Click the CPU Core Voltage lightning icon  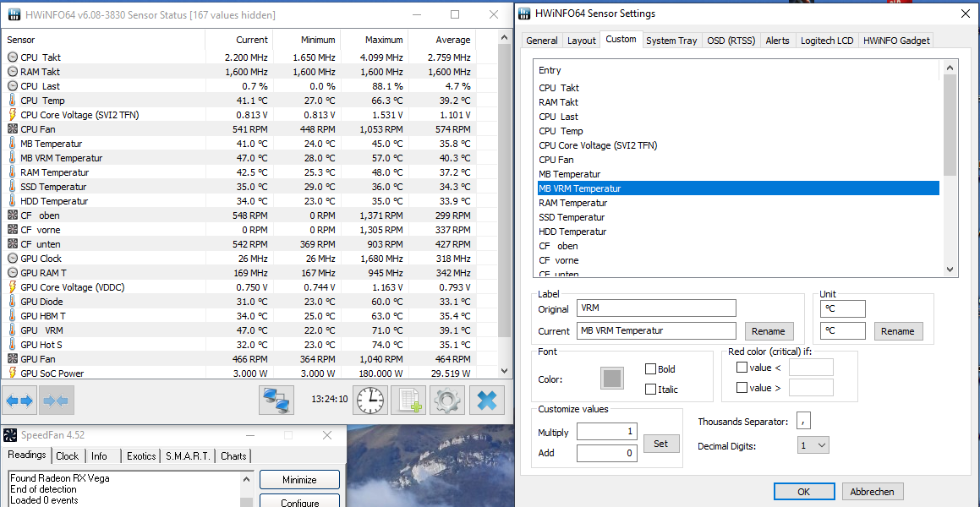coord(13,115)
